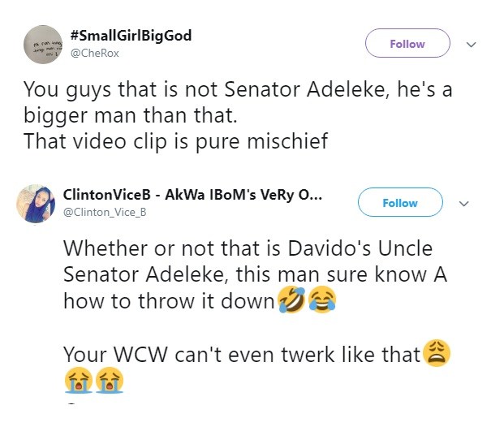Open the #SmallGirlBigGod display name link

tap(131, 37)
